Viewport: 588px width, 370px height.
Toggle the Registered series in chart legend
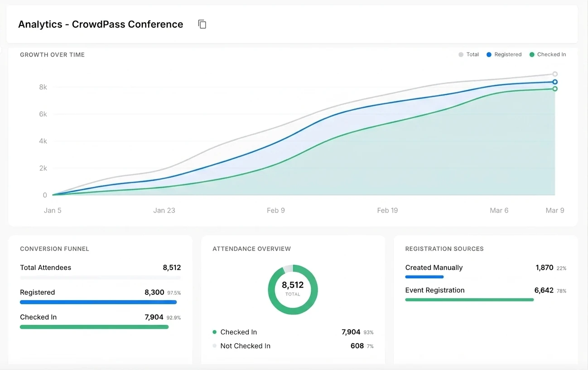pyautogui.click(x=504, y=54)
